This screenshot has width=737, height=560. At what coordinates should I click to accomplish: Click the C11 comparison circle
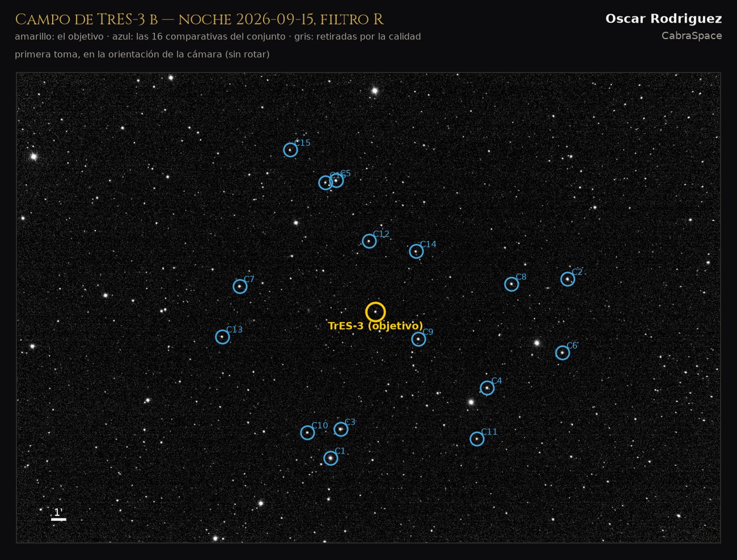pos(477,439)
